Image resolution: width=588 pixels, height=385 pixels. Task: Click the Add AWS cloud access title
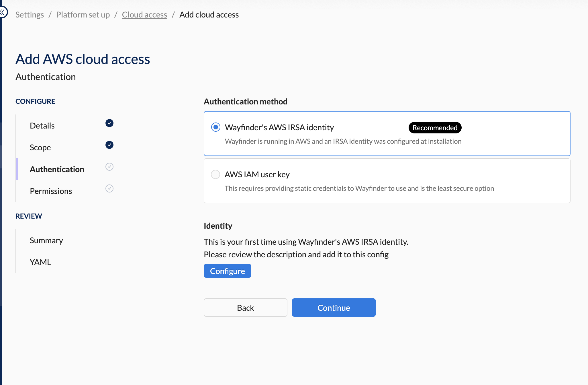click(x=83, y=59)
